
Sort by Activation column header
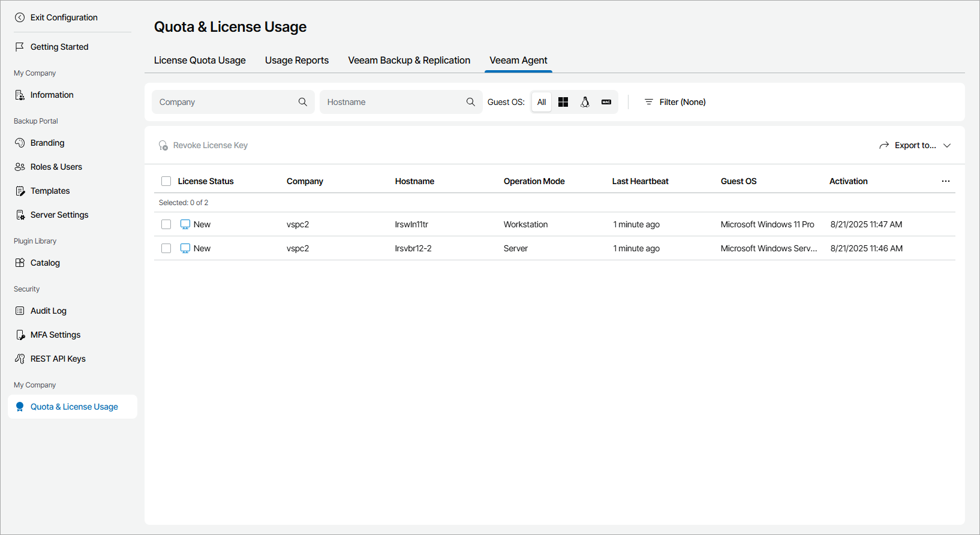coord(848,181)
